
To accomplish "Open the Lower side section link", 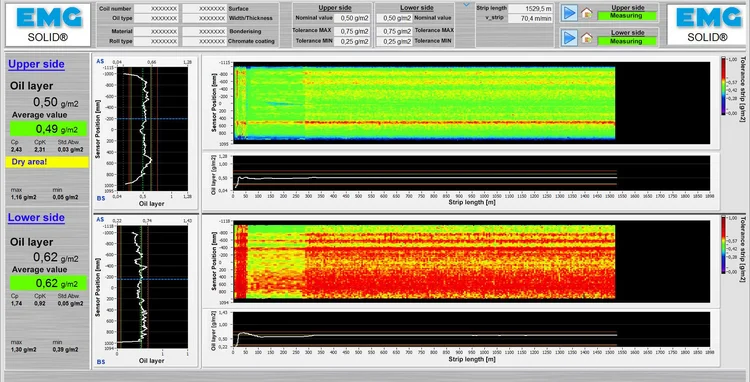I will (36, 218).
